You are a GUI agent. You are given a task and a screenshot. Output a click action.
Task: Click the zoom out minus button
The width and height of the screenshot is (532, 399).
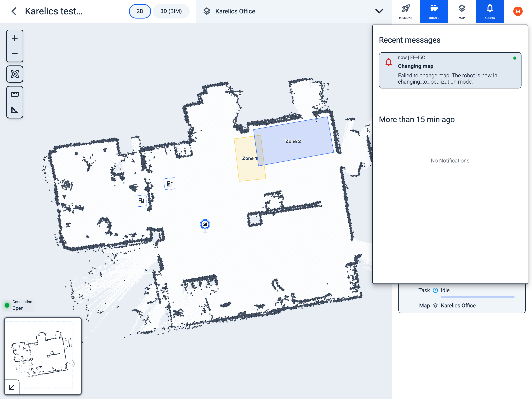(15, 54)
